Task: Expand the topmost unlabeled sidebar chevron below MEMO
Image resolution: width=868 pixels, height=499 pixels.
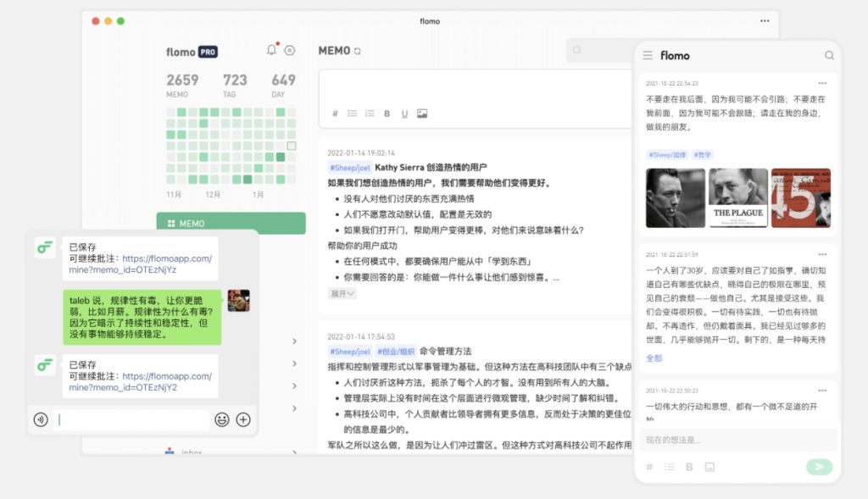Action: 294,341
